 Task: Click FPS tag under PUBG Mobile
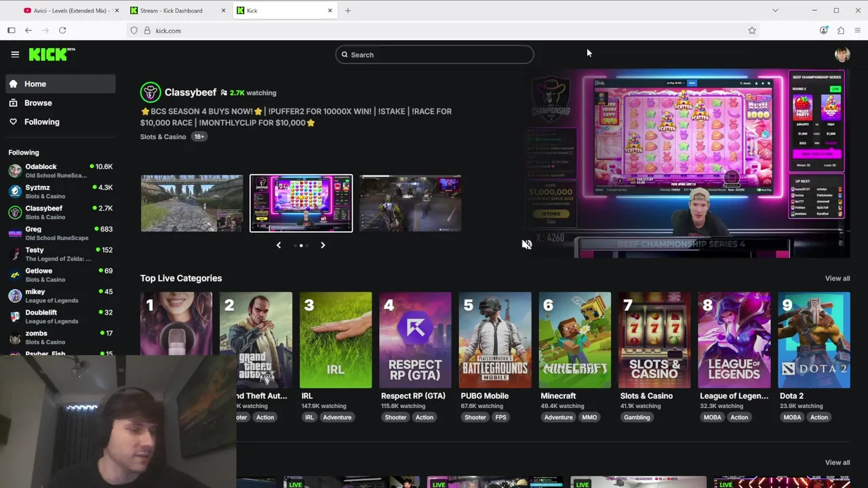coord(500,418)
